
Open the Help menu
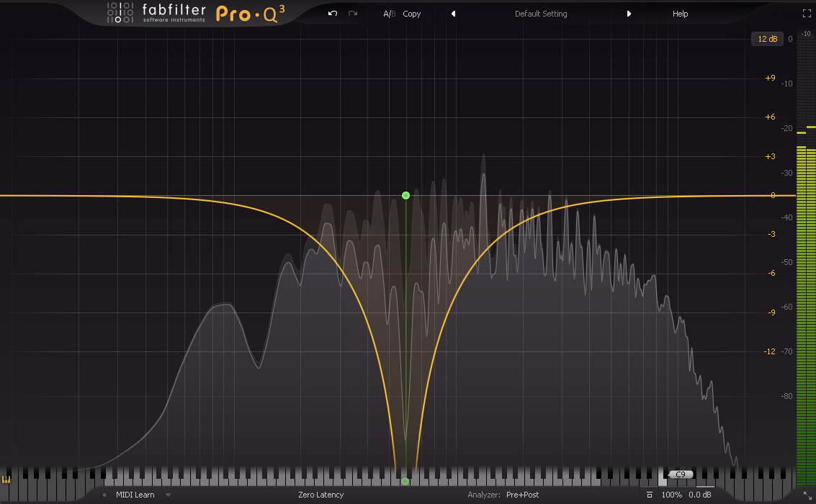point(680,14)
